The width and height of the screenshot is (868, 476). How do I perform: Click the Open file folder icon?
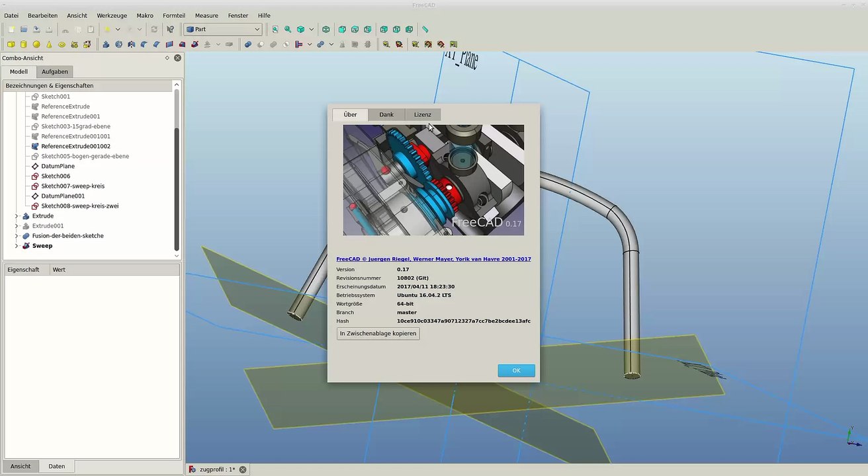[24, 29]
